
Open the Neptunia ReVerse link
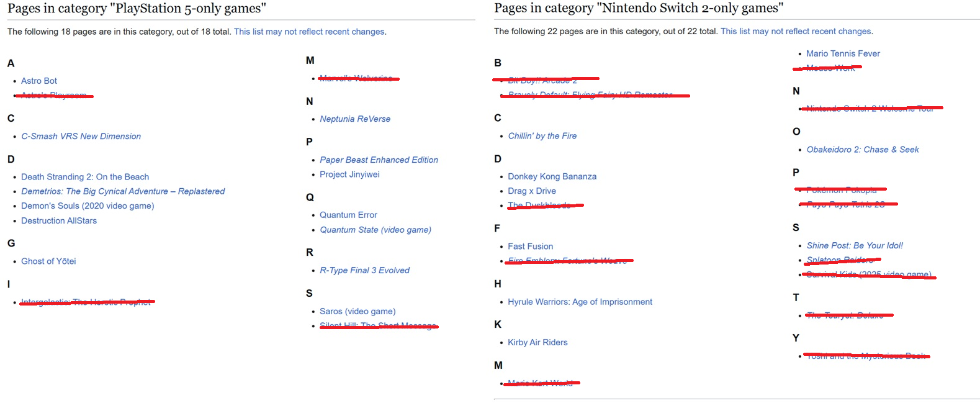(x=355, y=119)
